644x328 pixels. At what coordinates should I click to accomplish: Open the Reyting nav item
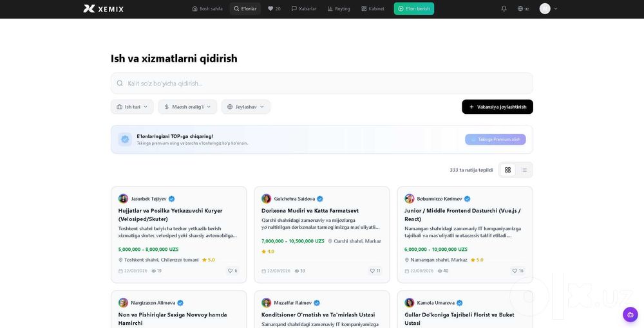pos(339,8)
